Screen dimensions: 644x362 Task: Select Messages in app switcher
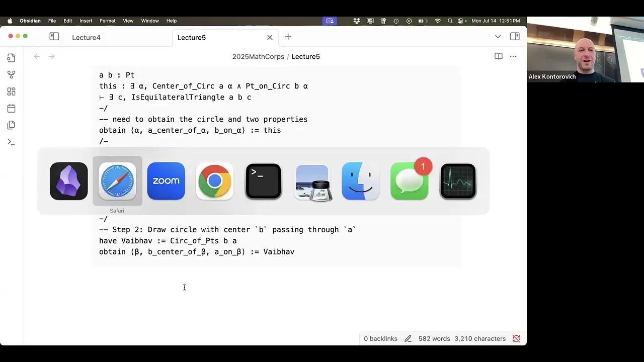click(410, 181)
